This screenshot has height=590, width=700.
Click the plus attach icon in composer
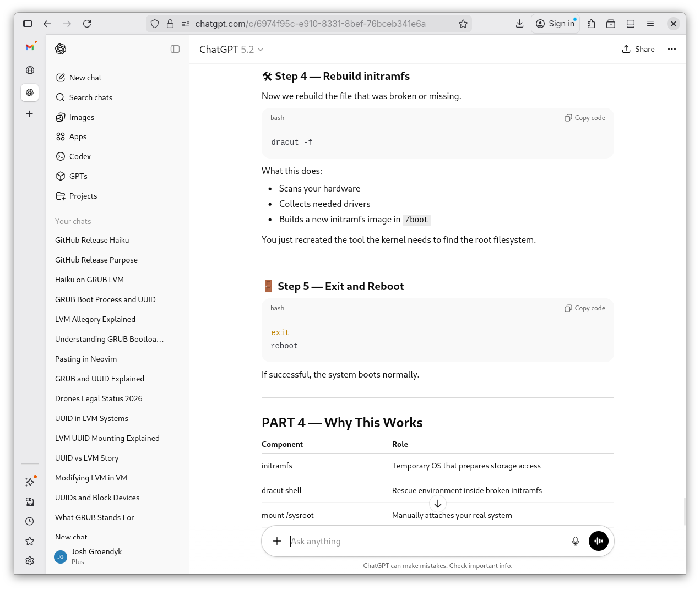[x=277, y=541]
